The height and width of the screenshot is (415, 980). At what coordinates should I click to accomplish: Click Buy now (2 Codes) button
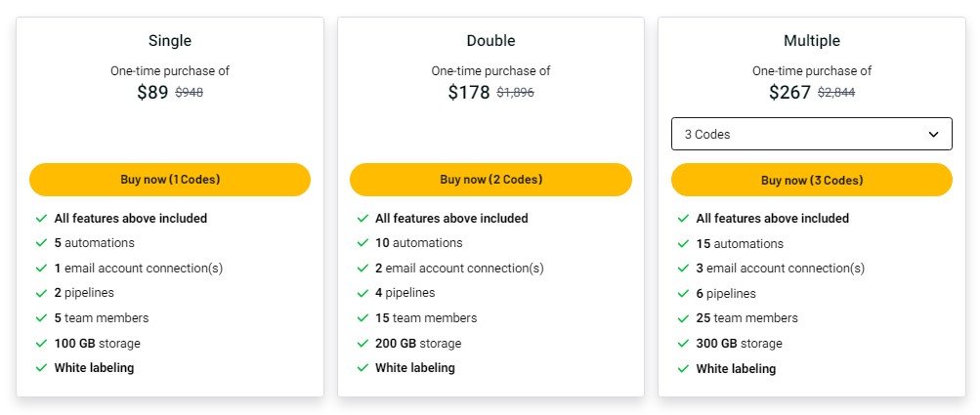coord(490,180)
